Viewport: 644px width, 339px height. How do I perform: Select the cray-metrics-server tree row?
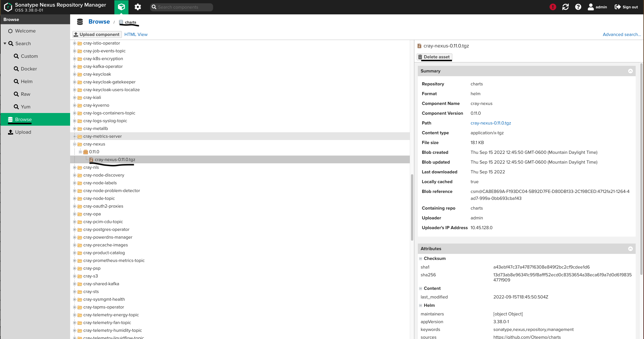pos(240,136)
